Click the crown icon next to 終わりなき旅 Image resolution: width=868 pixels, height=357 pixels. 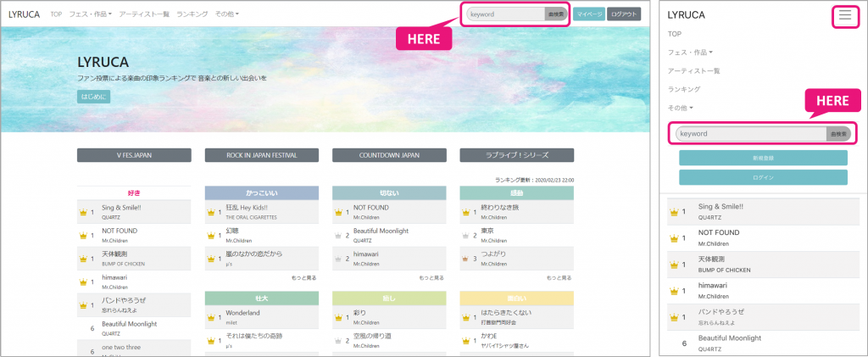pos(465,212)
